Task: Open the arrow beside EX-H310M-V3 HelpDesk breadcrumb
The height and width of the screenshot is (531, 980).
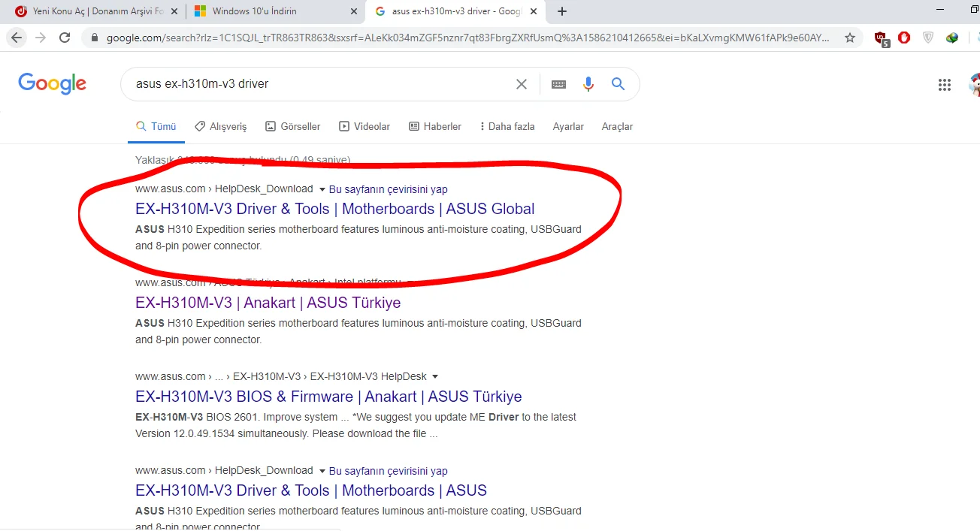Action: tap(435, 377)
